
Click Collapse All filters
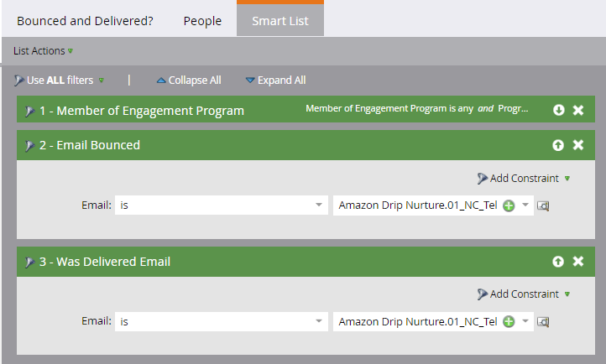pyautogui.click(x=189, y=81)
